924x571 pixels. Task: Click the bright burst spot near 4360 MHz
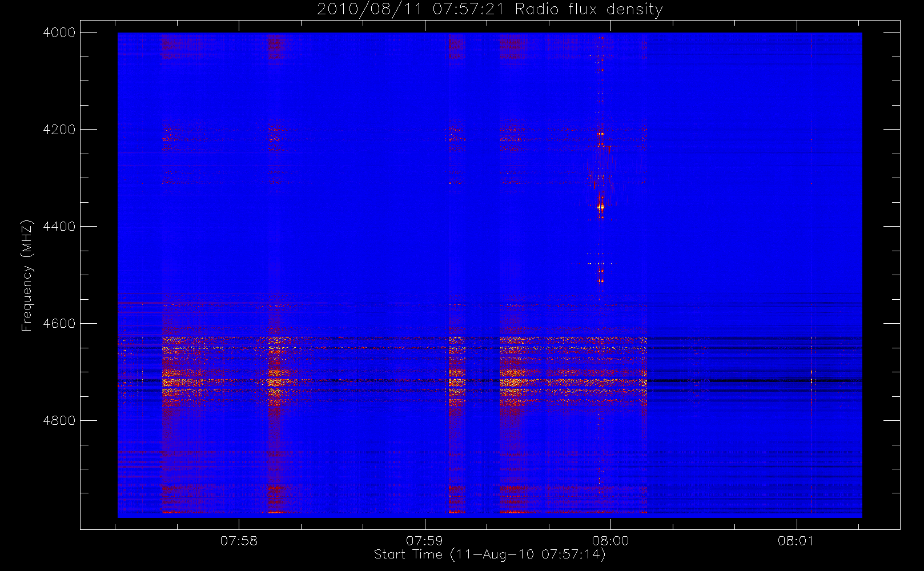click(600, 207)
